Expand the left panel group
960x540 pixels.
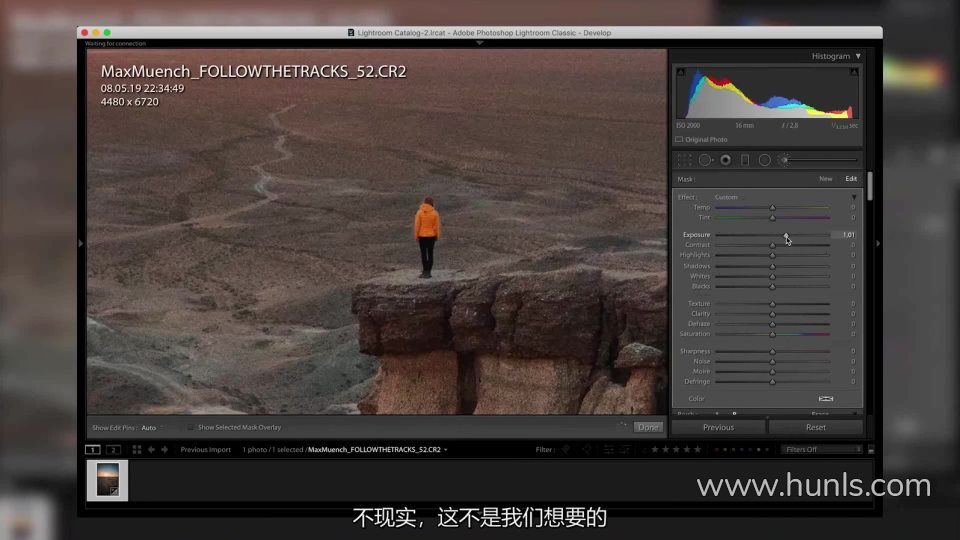(81, 244)
